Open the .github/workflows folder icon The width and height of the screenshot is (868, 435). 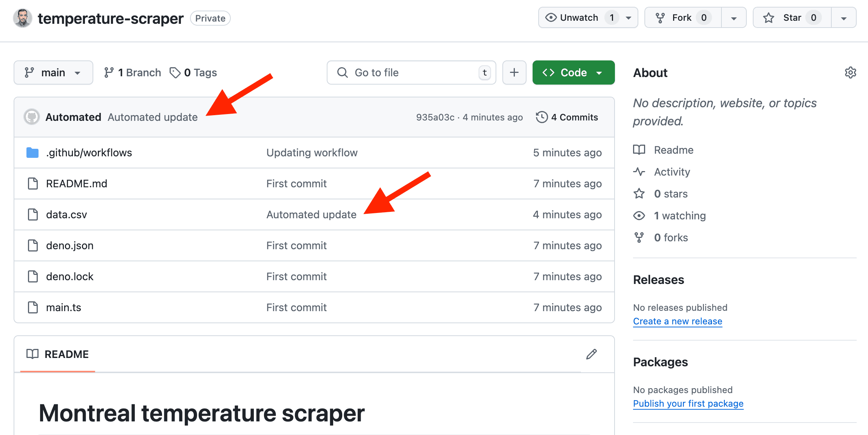(32, 153)
